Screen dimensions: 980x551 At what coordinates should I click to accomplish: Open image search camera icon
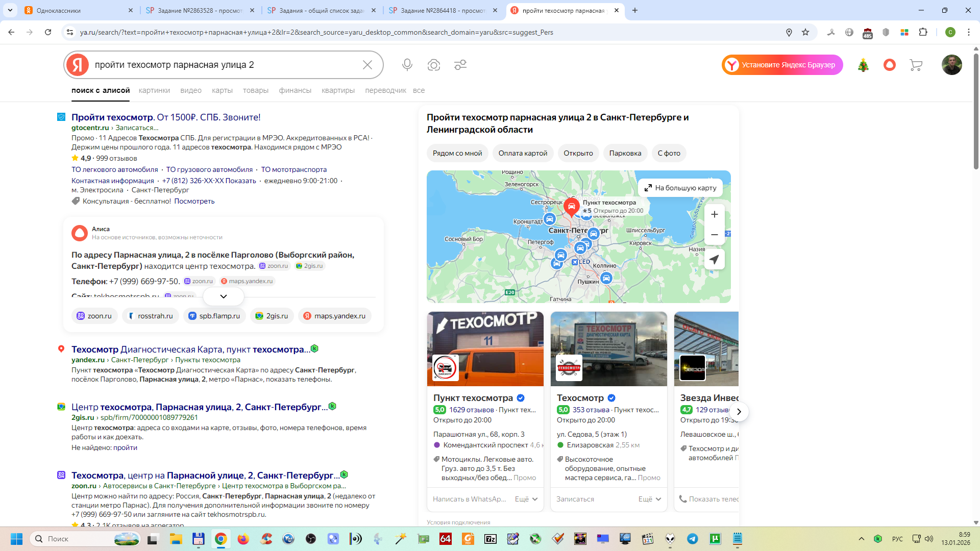coord(434,65)
